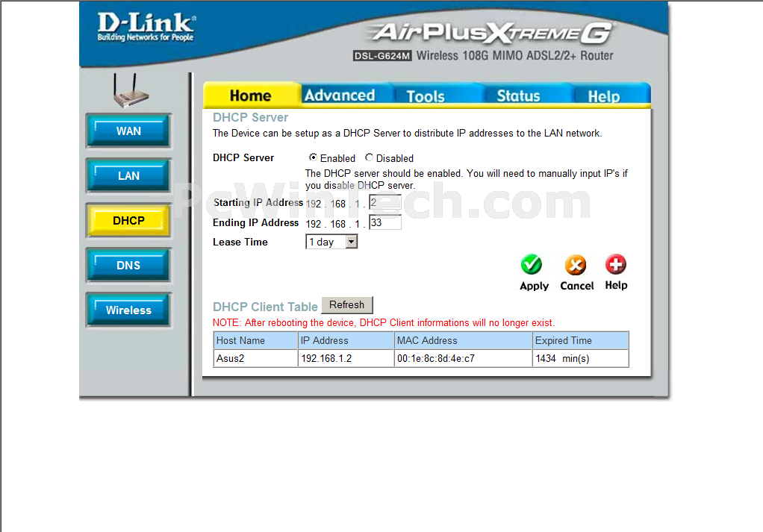Click the orange Cancel X icon
Screen dimensions: 763x532
576,265
